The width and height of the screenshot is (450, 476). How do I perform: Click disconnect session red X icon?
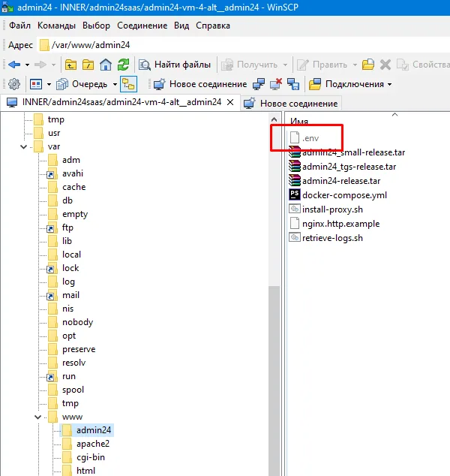(276, 84)
